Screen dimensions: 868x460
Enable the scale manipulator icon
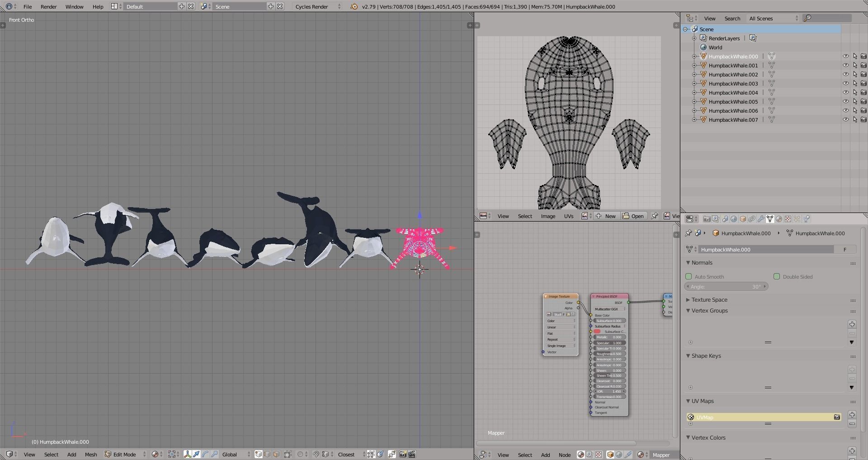coord(214,454)
